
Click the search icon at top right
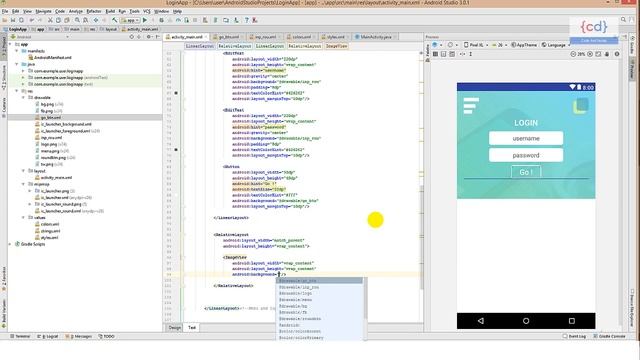(623, 20)
